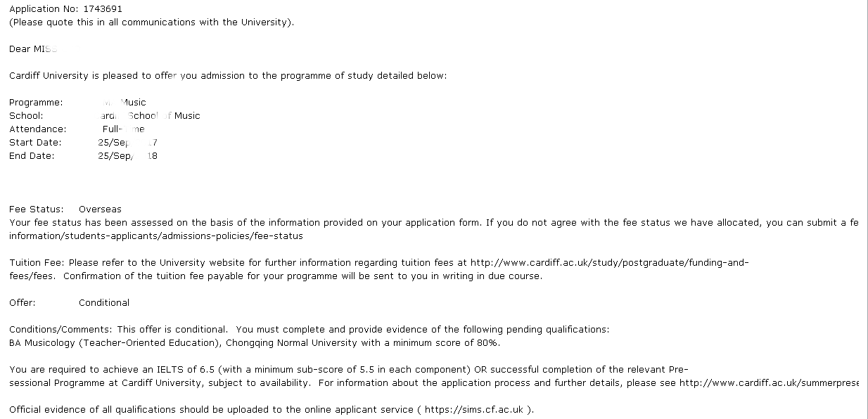Click the Conditional offer value

104,303
